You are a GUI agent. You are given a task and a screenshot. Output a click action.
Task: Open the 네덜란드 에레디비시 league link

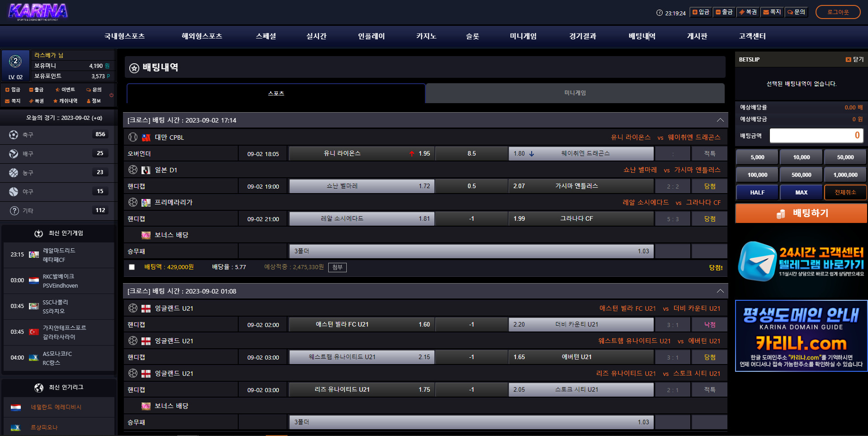tap(56, 408)
